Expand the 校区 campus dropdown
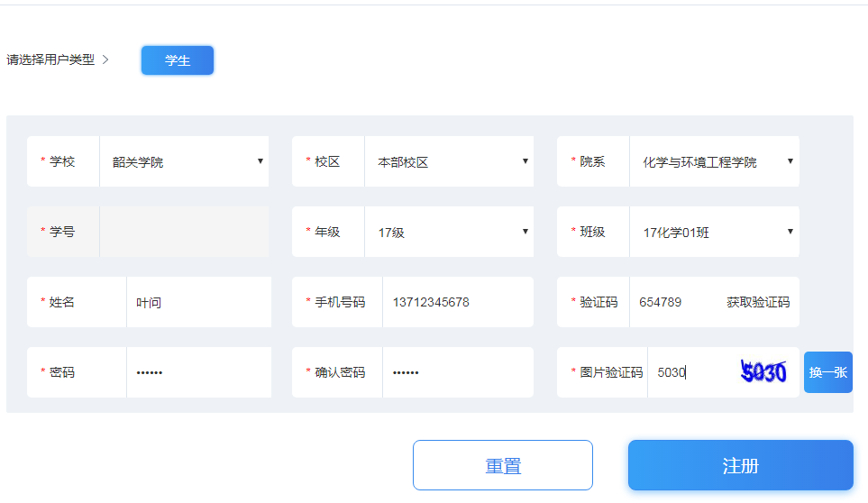The width and height of the screenshot is (868, 503). pos(449,162)
